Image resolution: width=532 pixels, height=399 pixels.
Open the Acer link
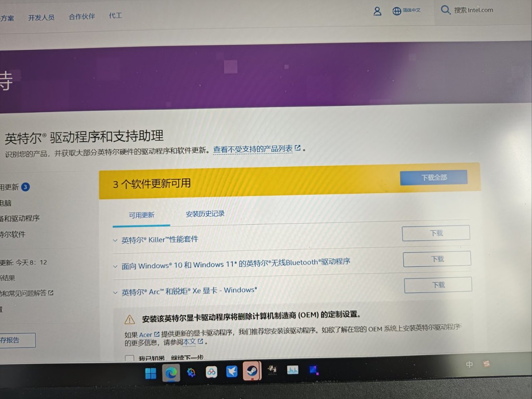145,335
